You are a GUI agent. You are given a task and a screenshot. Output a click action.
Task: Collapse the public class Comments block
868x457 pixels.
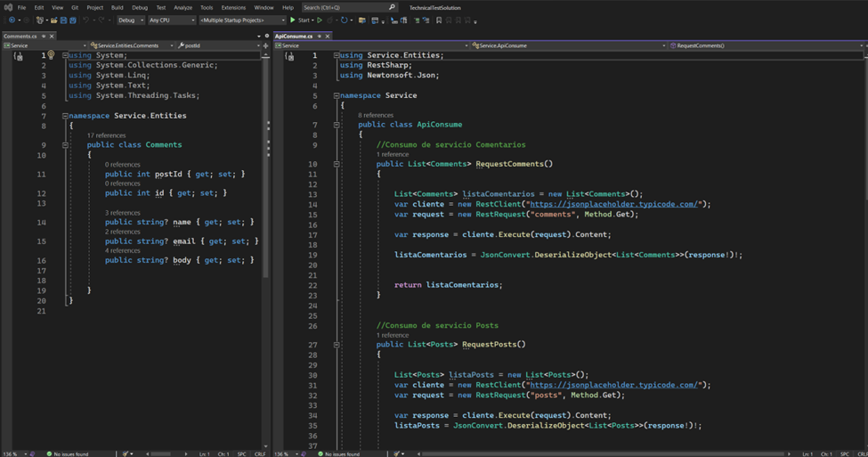[x=65, y=145]
